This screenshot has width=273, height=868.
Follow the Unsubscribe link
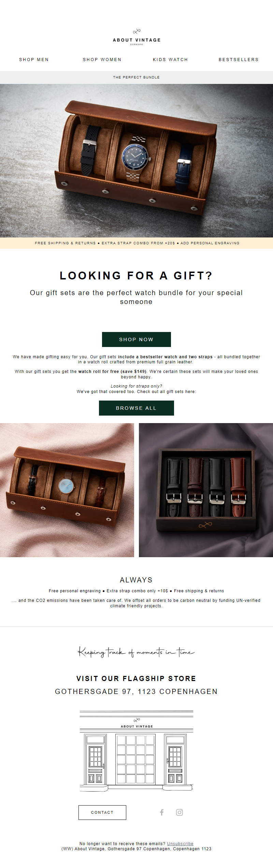click(180, 844)
